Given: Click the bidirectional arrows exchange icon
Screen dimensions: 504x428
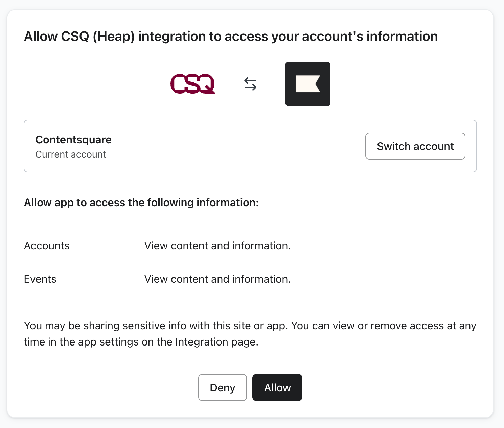Looking at the screenshot, I should pos(251,84).
